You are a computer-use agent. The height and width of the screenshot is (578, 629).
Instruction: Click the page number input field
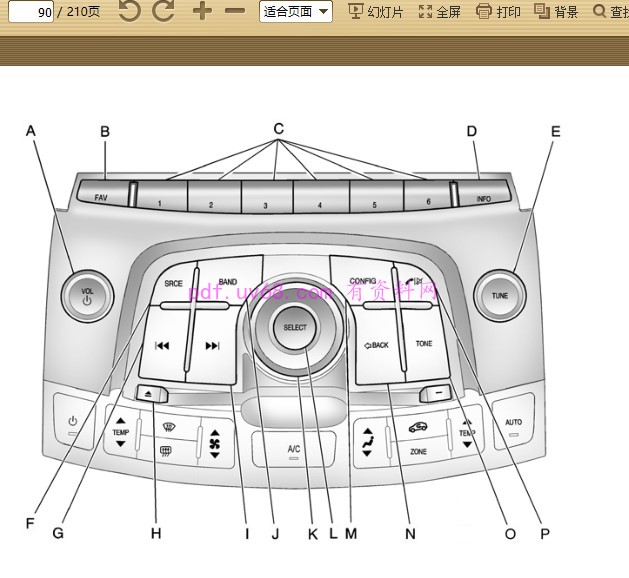pyautogui.click(x=28, y=12)
